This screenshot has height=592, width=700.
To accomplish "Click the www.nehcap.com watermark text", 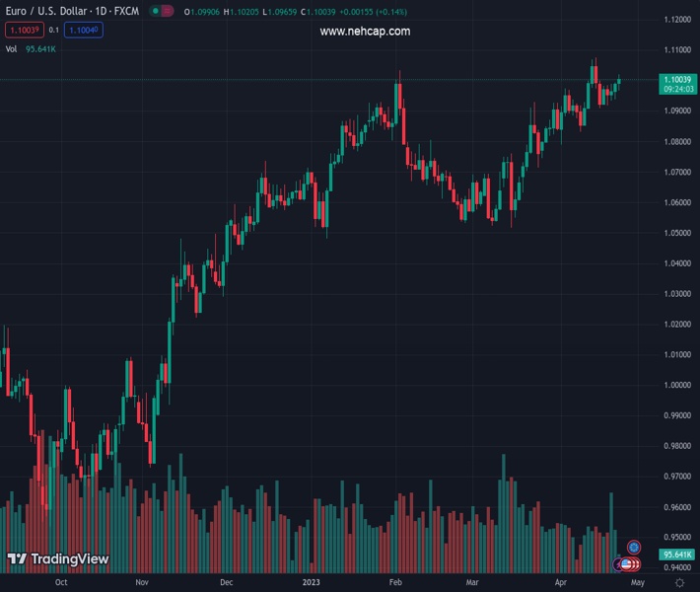I will coord(365,32).
